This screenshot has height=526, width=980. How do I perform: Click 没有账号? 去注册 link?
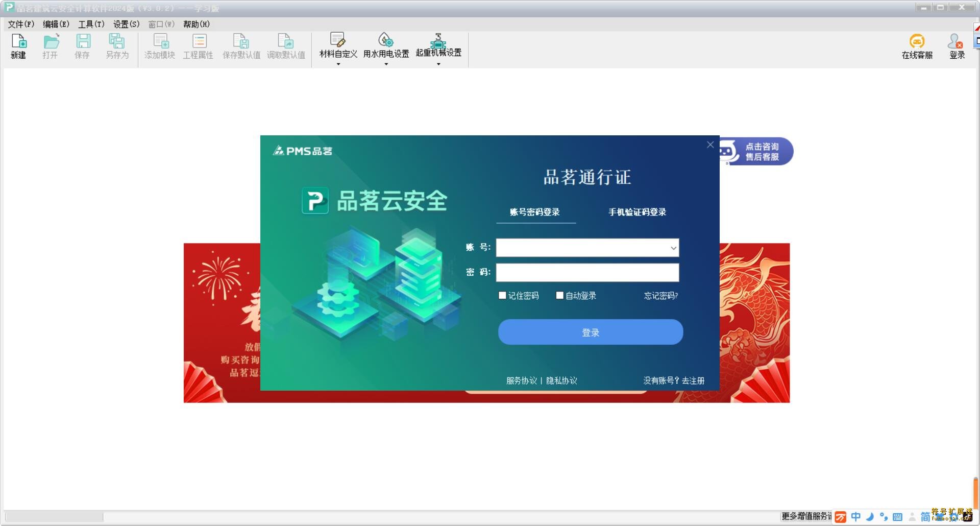point(674,380)
